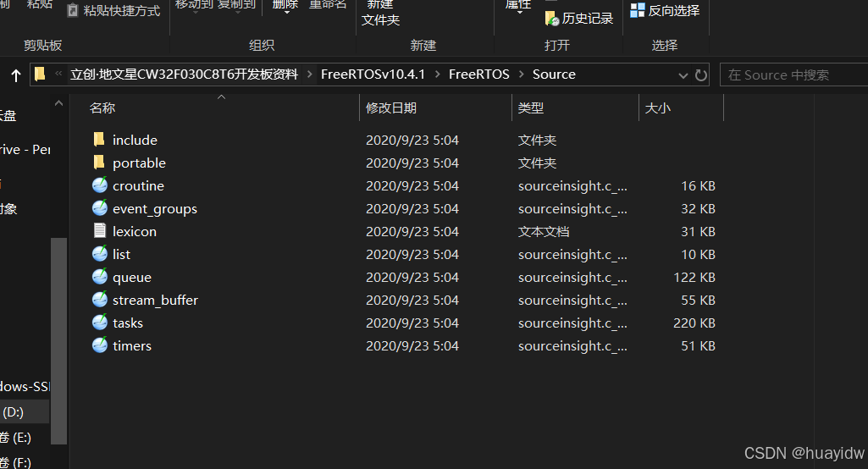The width and height of the screenshot is (868, 469).
Task: Select the timers source file icon
Action: coord(100,345)
